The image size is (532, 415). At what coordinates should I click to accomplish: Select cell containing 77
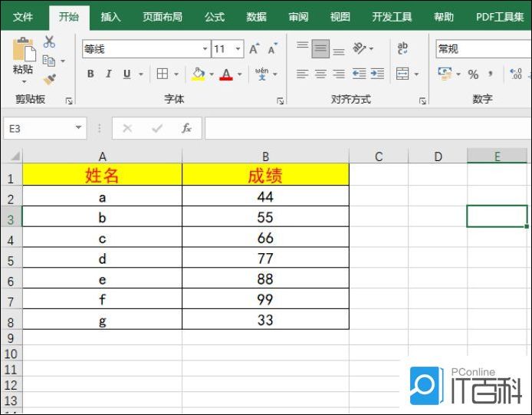265,258
